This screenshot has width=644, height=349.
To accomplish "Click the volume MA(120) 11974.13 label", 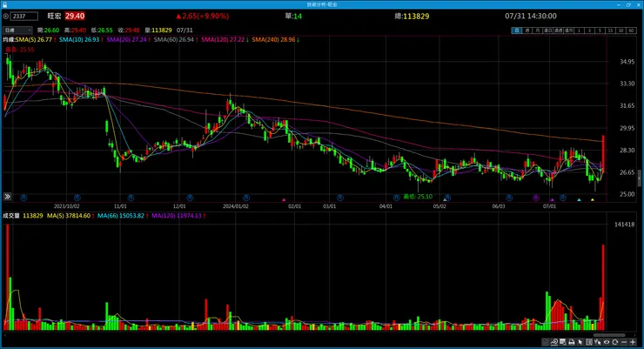I will (x=178, y=216).
